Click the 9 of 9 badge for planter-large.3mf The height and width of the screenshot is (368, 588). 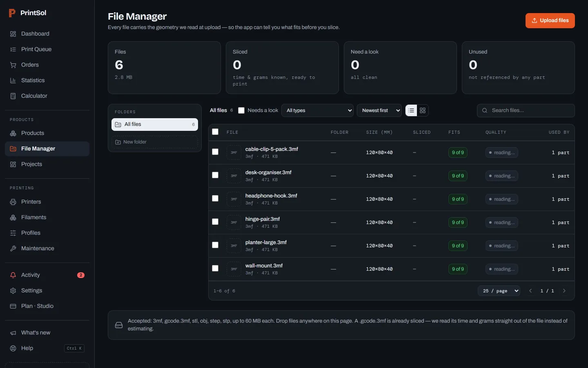[458, 246]
